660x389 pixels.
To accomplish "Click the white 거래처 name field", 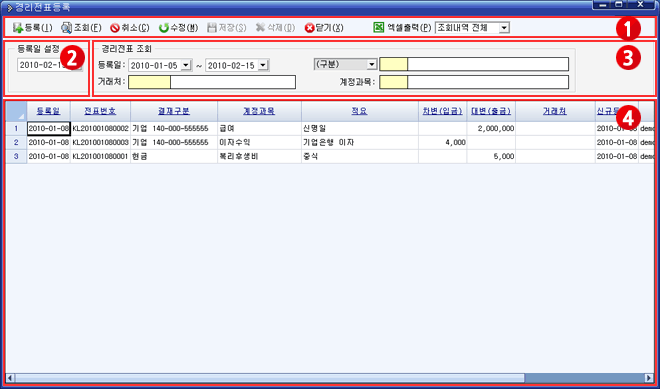I will (233, 82).
